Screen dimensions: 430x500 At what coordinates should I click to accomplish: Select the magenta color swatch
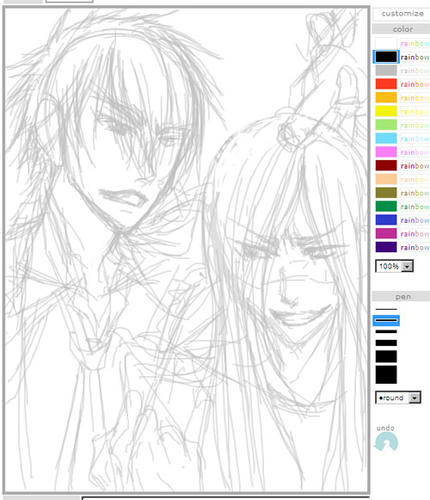pos(386,233)
